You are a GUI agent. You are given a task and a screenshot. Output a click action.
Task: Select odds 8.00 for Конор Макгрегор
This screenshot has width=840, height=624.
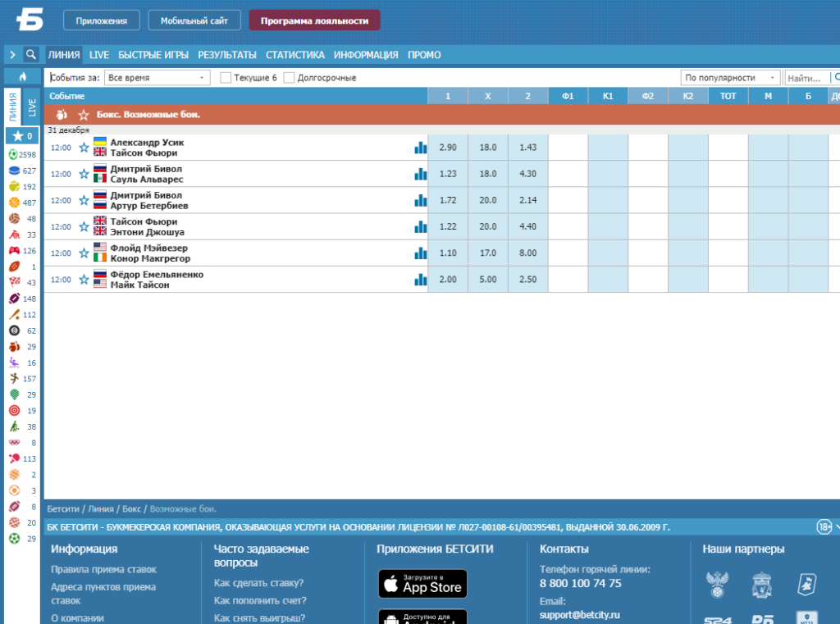527,253
